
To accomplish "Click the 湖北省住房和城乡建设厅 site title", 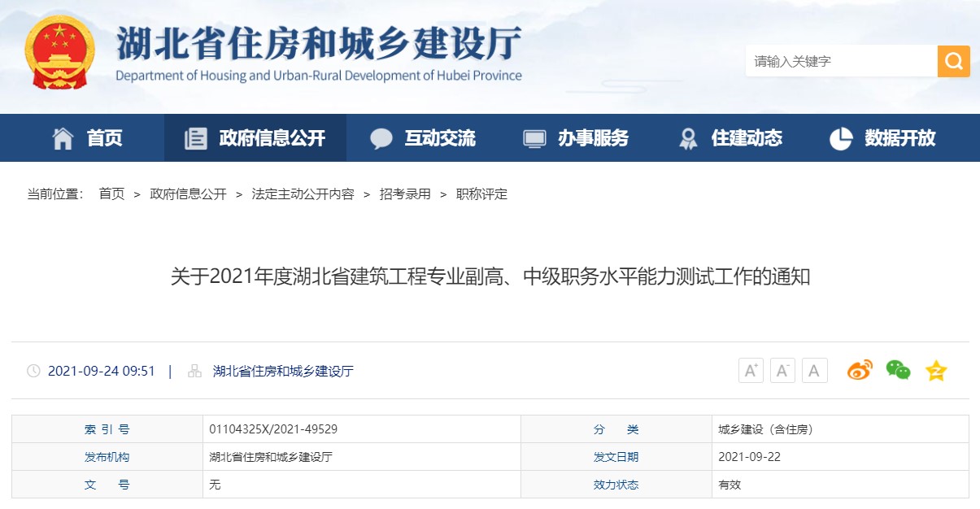I will click(319, 44).
